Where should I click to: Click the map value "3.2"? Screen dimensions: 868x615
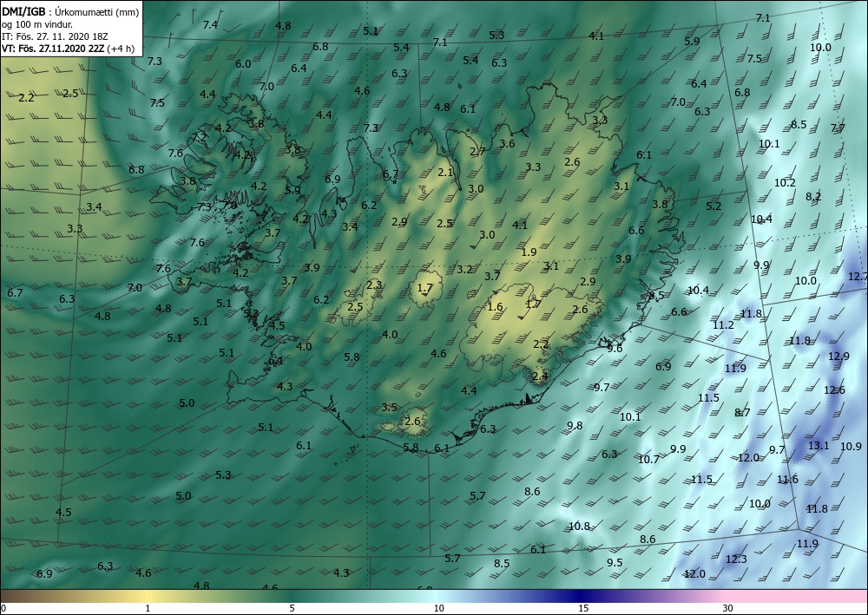464,270
